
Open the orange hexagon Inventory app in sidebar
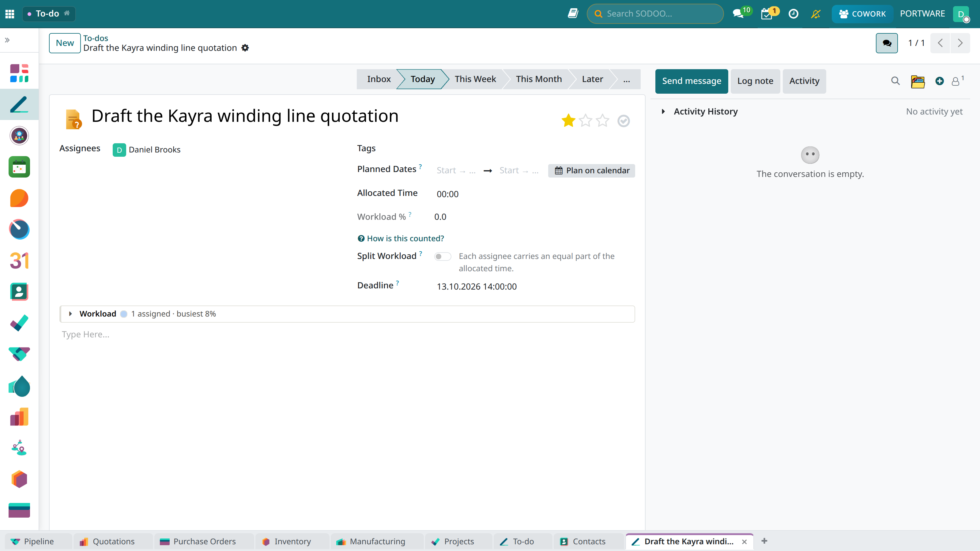[19, 479]
